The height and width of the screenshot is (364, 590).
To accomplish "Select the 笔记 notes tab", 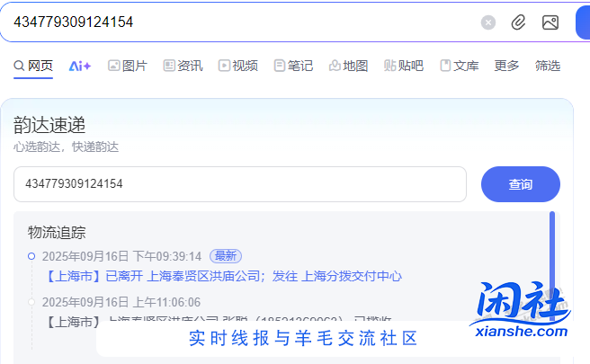I will [x=293, y=66].
